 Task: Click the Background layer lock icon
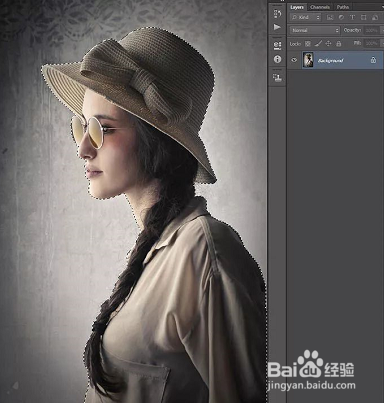[373, 60]
